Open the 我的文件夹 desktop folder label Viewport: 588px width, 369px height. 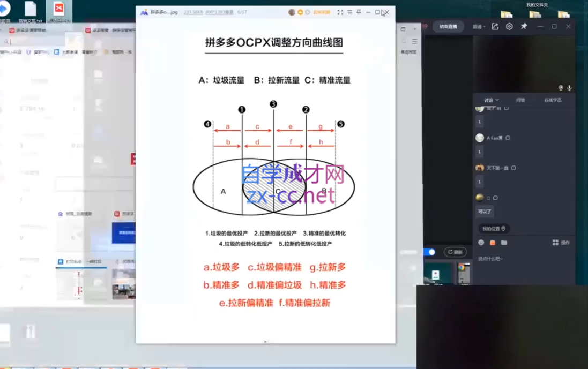(537, 5)
